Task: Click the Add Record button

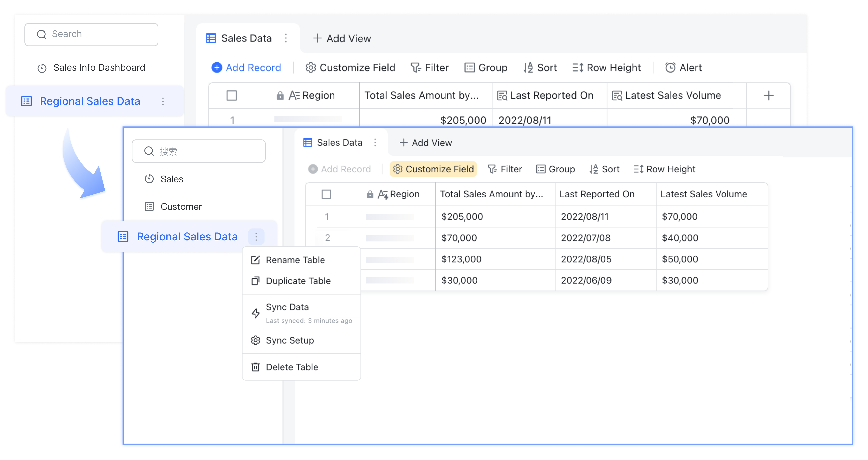Action: point(246,67)
